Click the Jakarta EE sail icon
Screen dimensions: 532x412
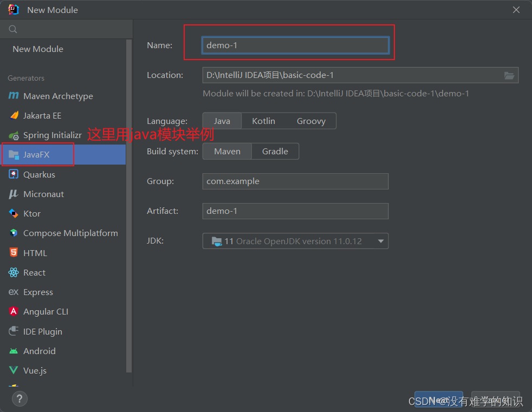[x=14, y=116]
